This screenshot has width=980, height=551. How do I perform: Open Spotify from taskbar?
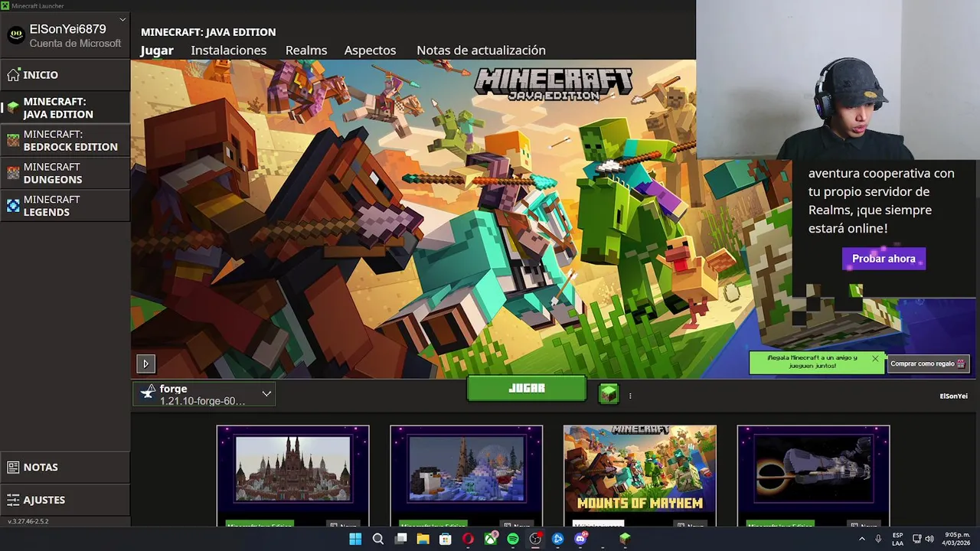[513, 539]
